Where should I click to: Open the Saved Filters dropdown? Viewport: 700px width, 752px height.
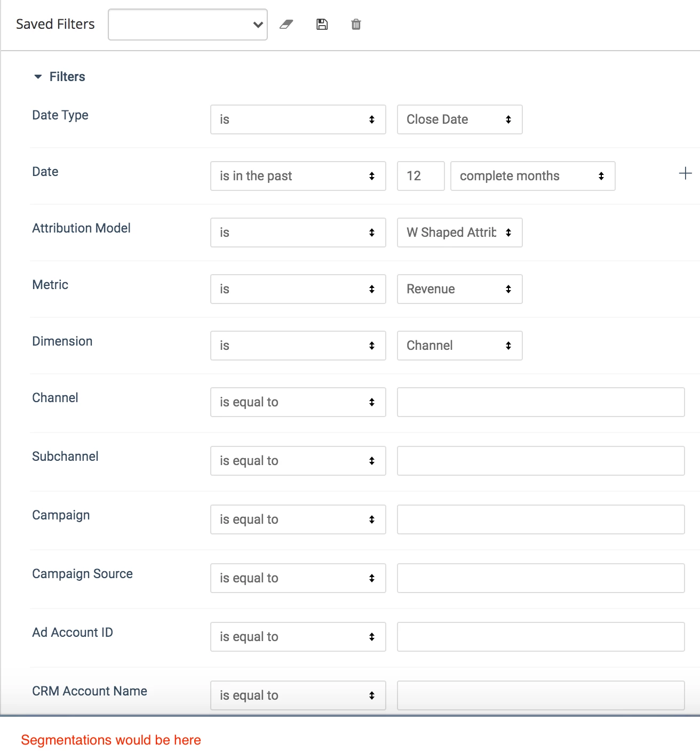pos(188,25)
